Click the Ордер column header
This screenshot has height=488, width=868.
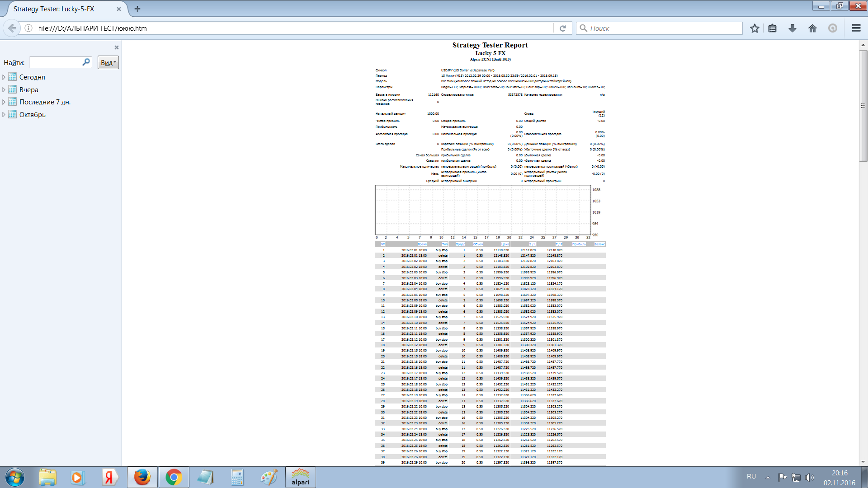(460, 244)
